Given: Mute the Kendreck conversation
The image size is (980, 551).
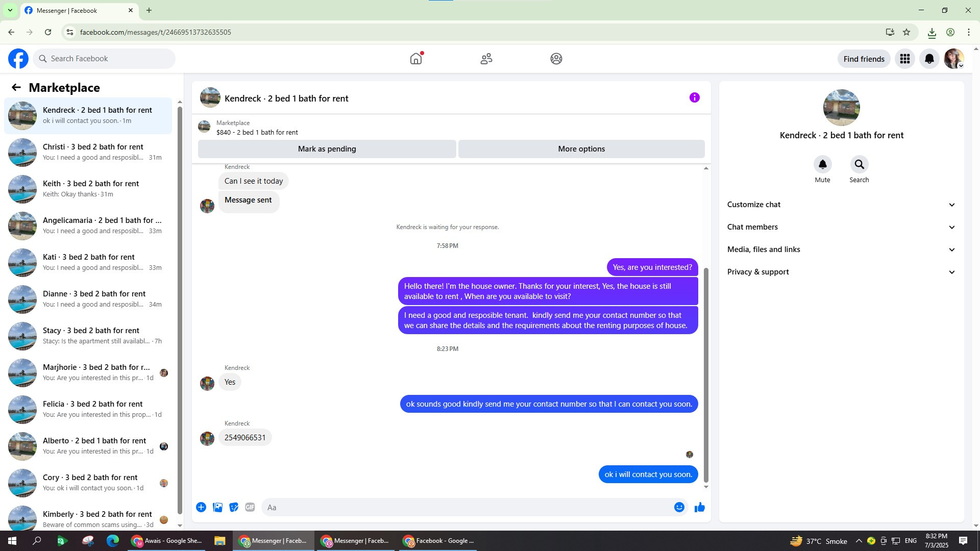Looking at the screenshot, I should 822,165.
